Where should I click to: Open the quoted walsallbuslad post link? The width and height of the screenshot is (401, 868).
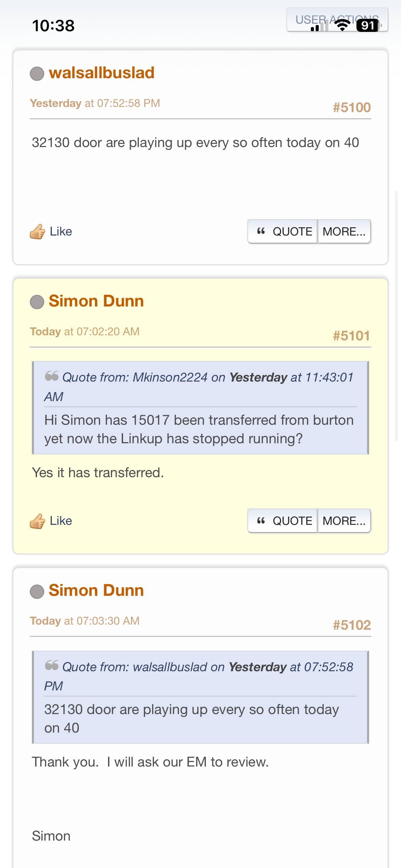coord(199,676)
